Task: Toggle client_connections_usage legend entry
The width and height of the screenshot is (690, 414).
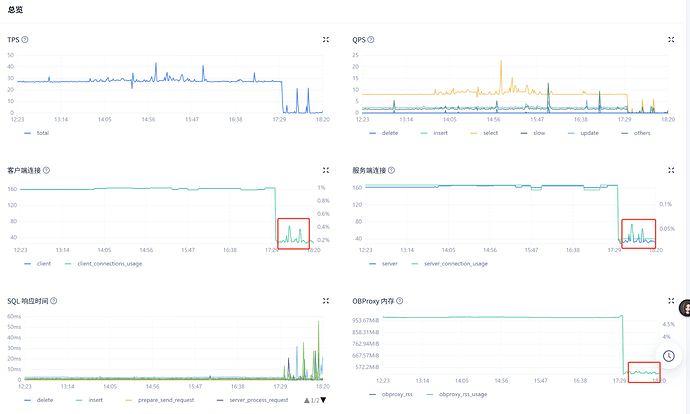Action: [103, 264]
